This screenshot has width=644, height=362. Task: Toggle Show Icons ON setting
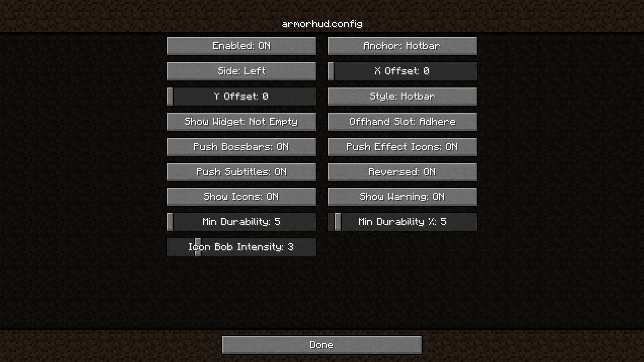click(241, 197)
